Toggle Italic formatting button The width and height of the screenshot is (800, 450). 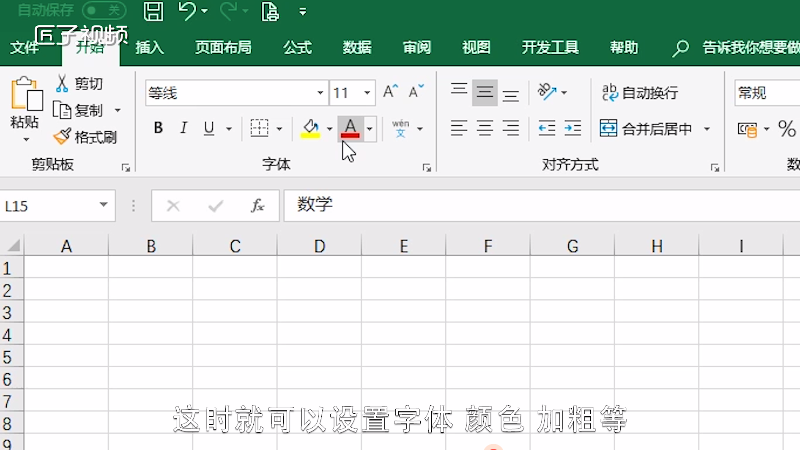tap(183, 128)
